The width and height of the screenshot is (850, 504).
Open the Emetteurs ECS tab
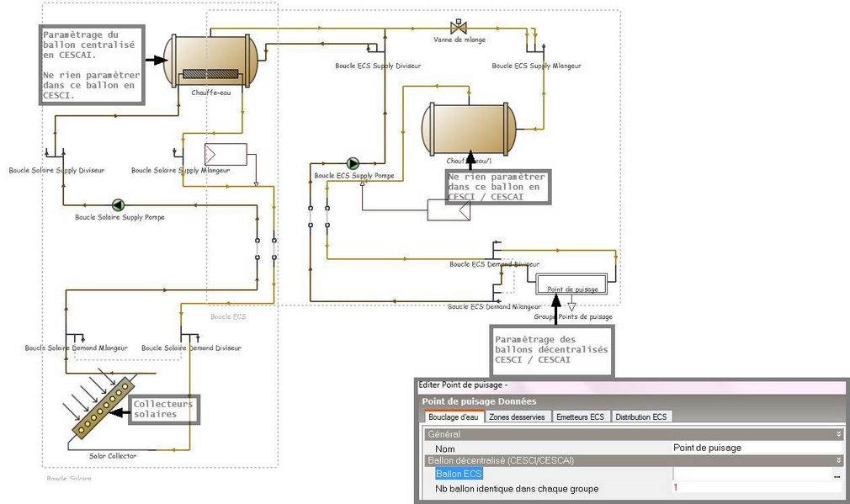pos(581,416)
